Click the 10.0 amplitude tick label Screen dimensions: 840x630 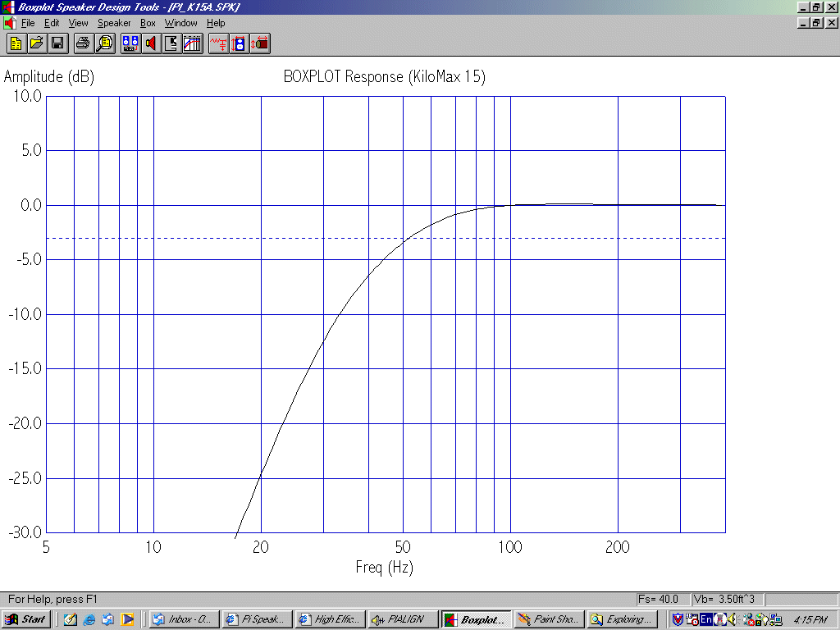pos(27,97)
